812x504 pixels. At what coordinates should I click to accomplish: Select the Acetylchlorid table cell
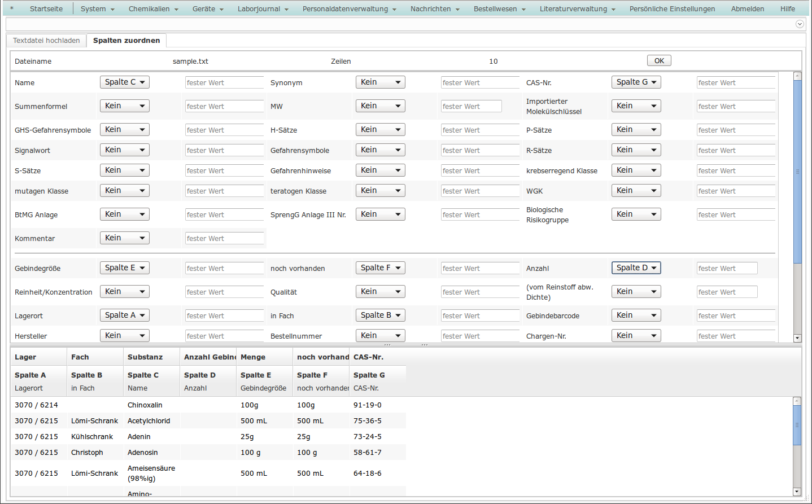[152, 420]
